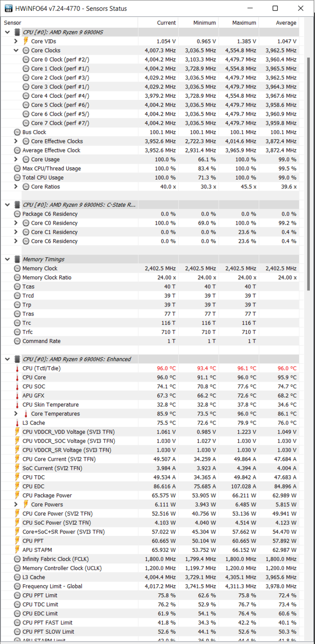Click the chip icon beside Memory Timings
The width and height of the screenshot is (315, 644).
pyautogui.click(x=17, y=259)
